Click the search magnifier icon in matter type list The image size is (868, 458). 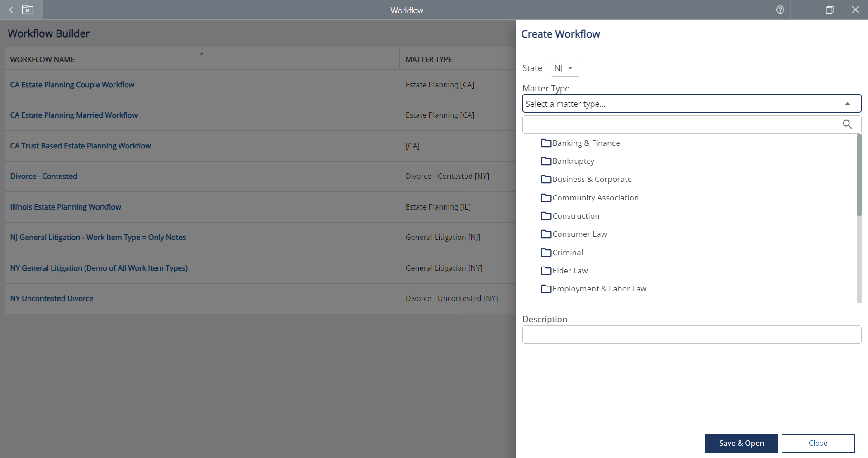coord(847,124)
